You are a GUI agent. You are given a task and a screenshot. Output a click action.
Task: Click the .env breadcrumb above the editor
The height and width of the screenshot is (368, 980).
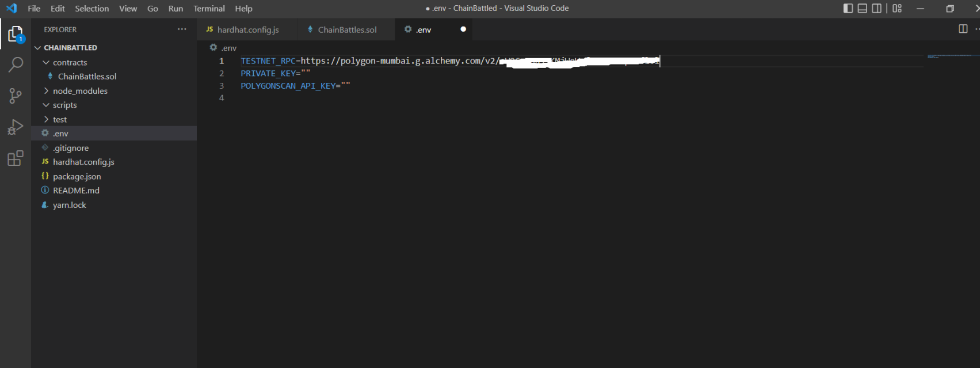228,48
